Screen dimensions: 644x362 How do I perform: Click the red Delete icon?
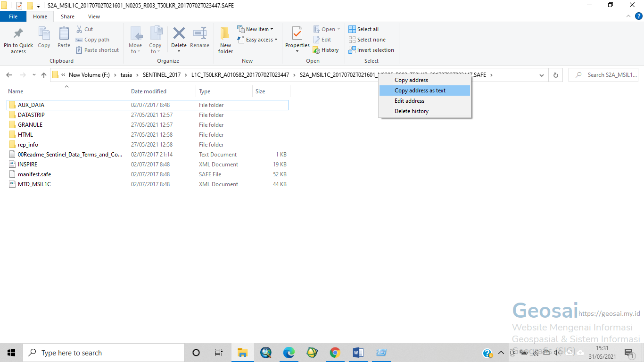pyautogui.click(x=179, y=33)
